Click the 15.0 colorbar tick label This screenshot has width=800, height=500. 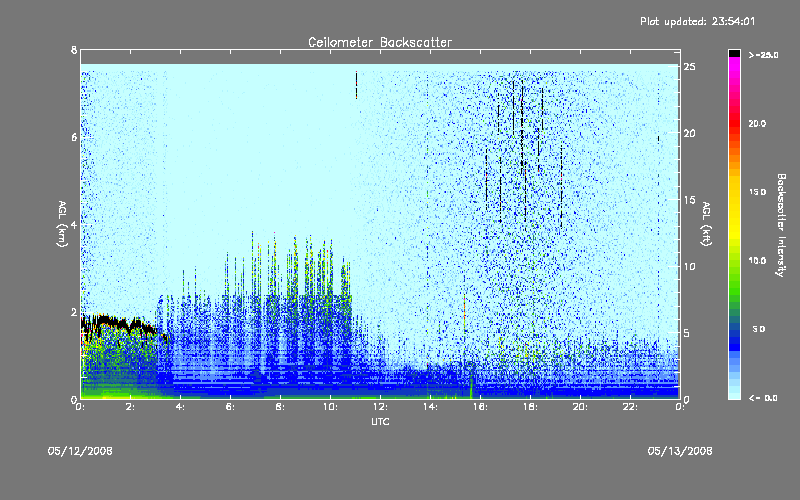[757, 192]
